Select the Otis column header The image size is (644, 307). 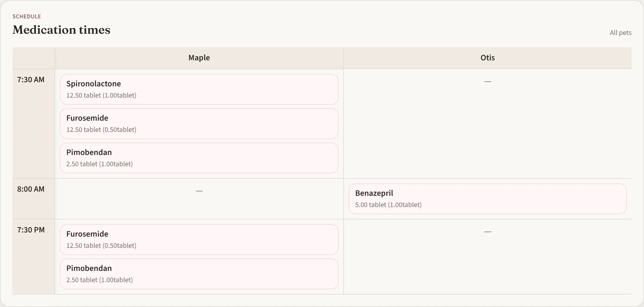(x=487, y=58)
